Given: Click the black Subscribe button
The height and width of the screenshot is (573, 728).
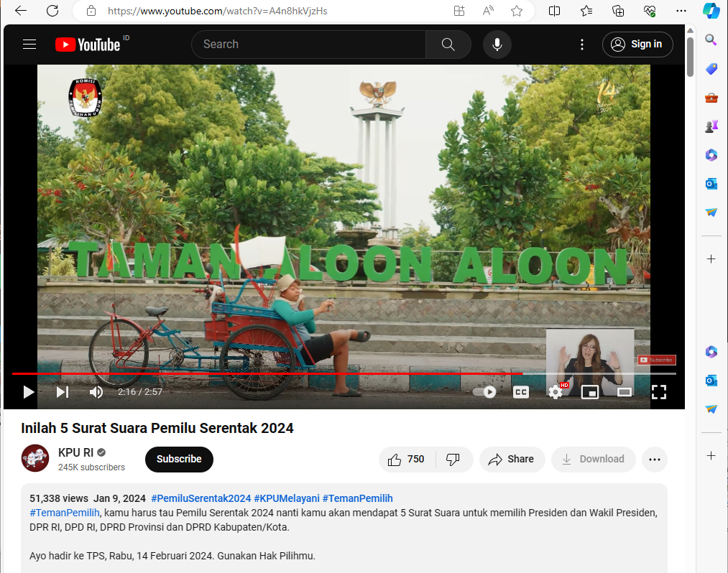Looking at the screenshot, I should coord(179,460).
